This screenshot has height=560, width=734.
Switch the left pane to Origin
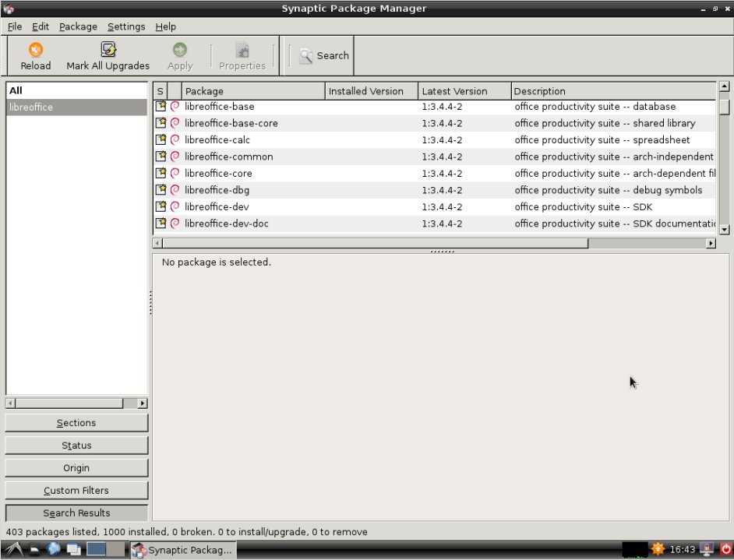tap(76, 468)
